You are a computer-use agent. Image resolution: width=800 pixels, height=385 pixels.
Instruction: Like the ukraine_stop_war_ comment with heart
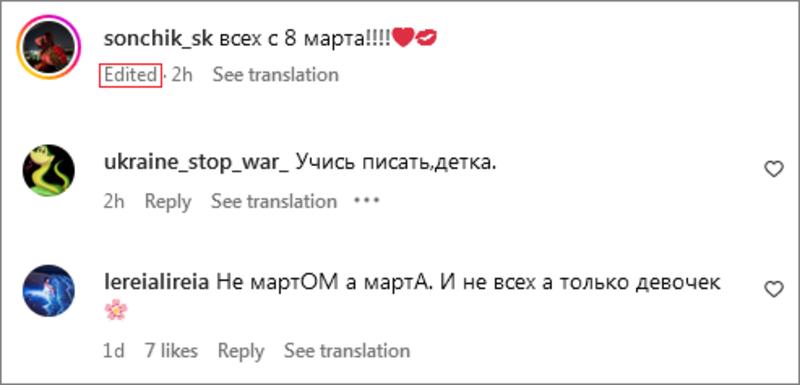774,169
